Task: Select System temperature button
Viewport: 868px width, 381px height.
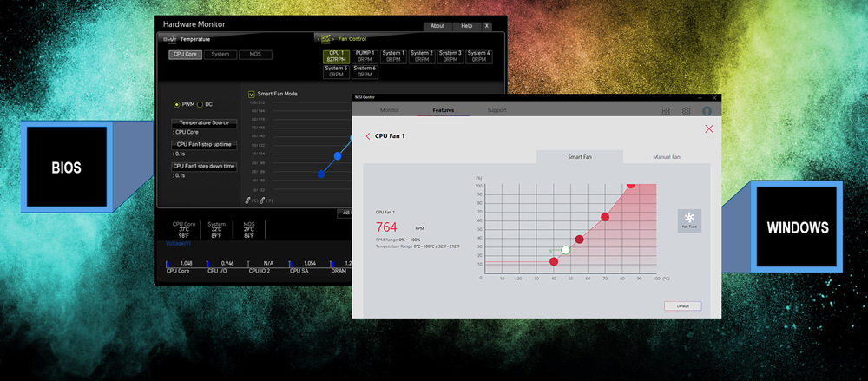Action: click(220, 55)
